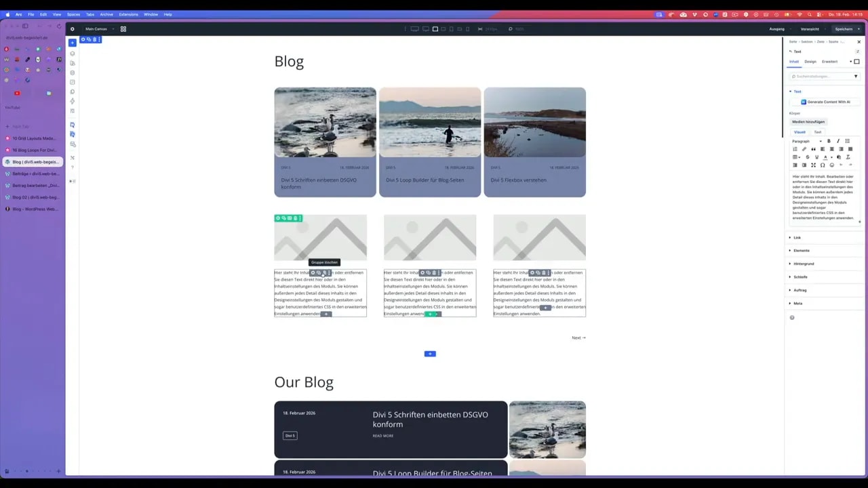Click the Medien hinzufügen button

point(808,121)
